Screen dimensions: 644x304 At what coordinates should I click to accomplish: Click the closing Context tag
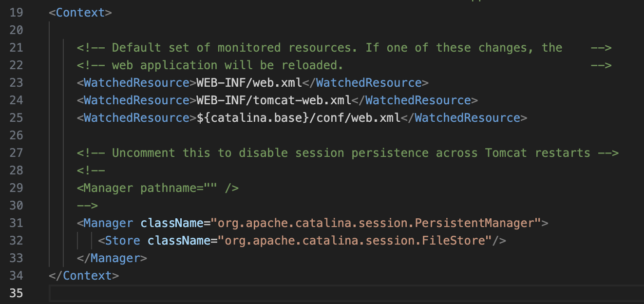pos(84,276)
